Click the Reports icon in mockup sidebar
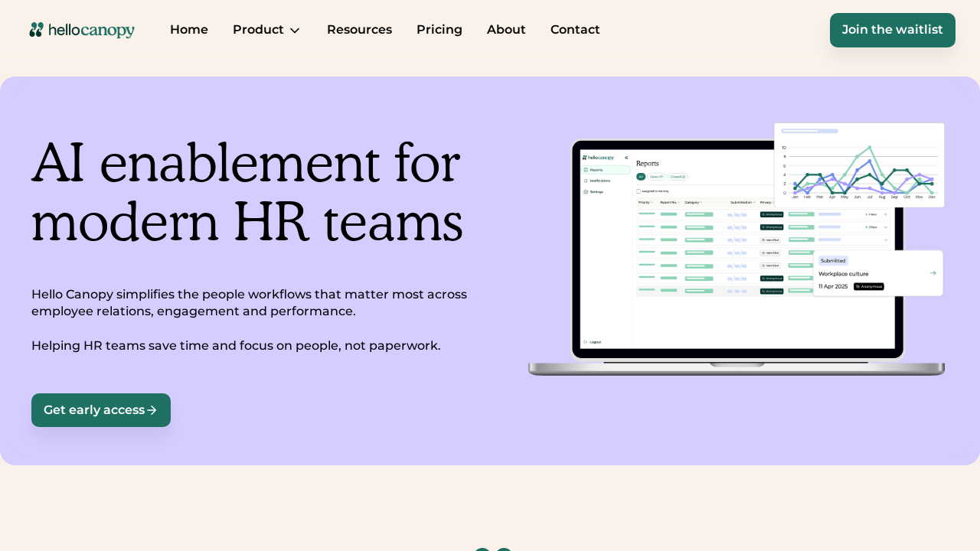The width and height of the screenshot is (980, 551). coord(586,170)
